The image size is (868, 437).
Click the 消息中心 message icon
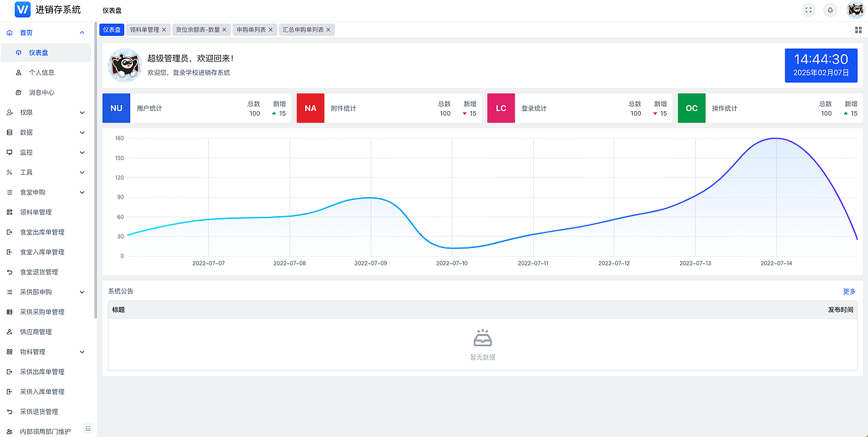tap(18, 92)
